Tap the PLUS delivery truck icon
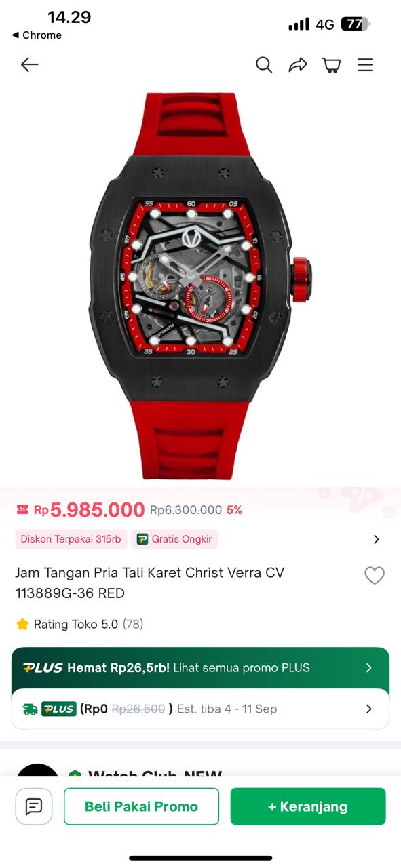This screenshot has width=401, height=868. click(31, 709)
